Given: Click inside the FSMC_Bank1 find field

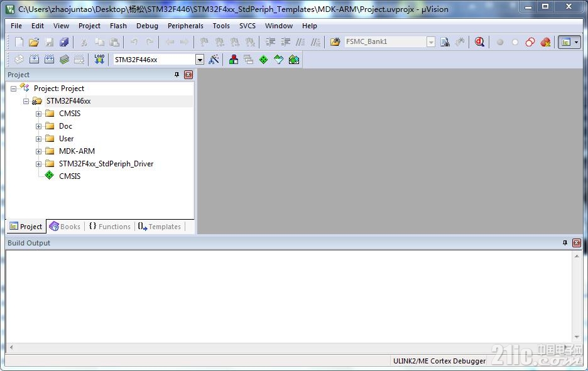Looking at the screenshot, I should (385, 41).
